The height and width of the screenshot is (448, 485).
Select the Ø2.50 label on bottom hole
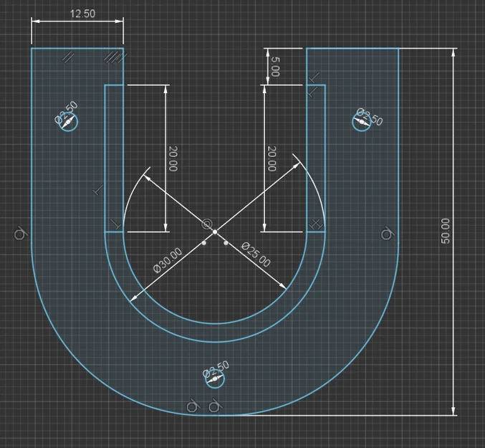pyautogui.click(x=216, y=368)
